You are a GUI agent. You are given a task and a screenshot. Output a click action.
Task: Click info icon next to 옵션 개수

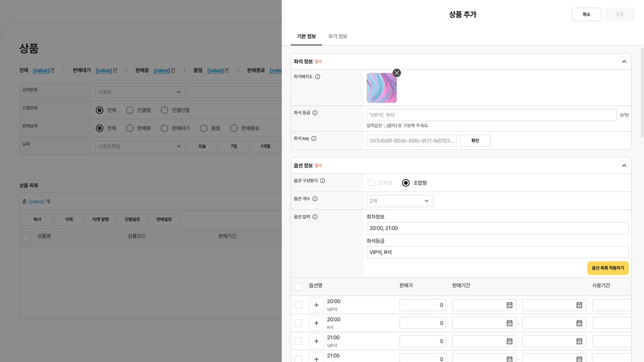click(315, 199)
